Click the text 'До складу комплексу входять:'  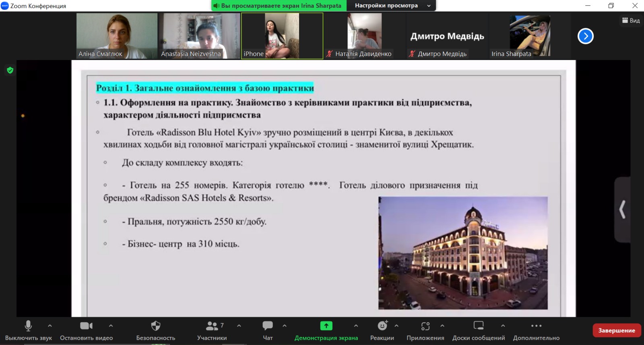point(182,163)
